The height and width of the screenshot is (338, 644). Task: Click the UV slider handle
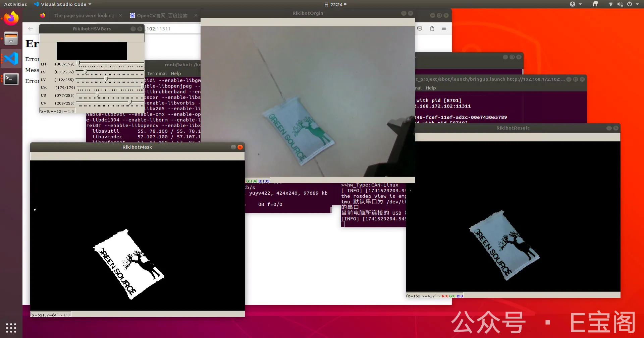coord(130,103)
